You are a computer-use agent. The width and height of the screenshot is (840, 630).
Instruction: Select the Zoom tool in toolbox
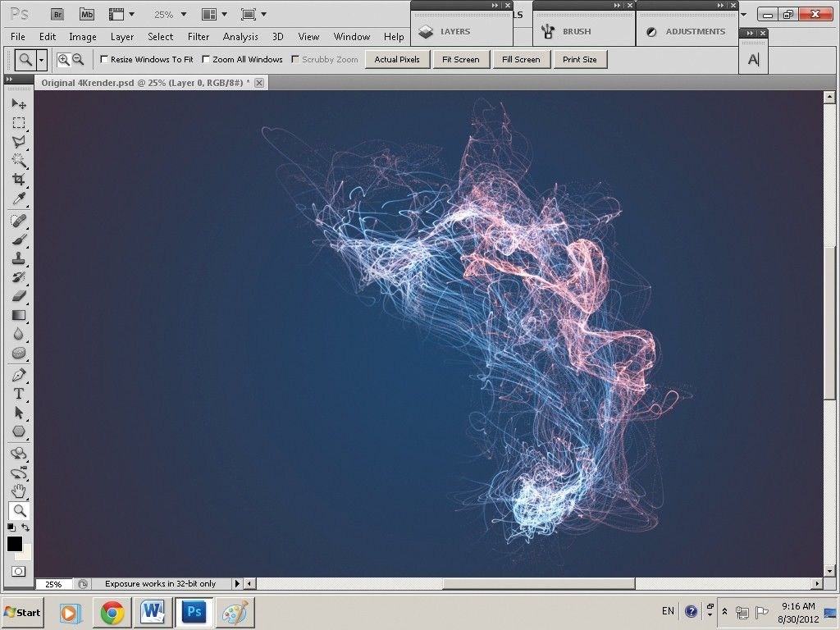click(19, 510)
